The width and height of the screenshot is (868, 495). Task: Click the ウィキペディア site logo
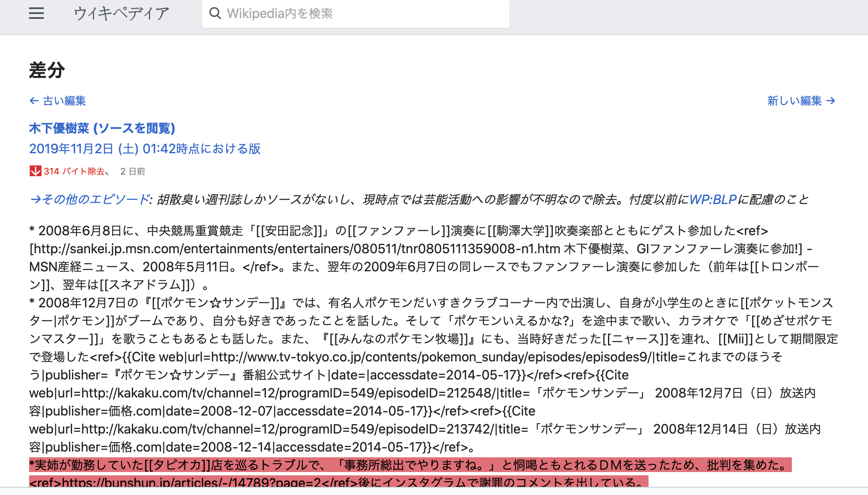click(121, 14)
